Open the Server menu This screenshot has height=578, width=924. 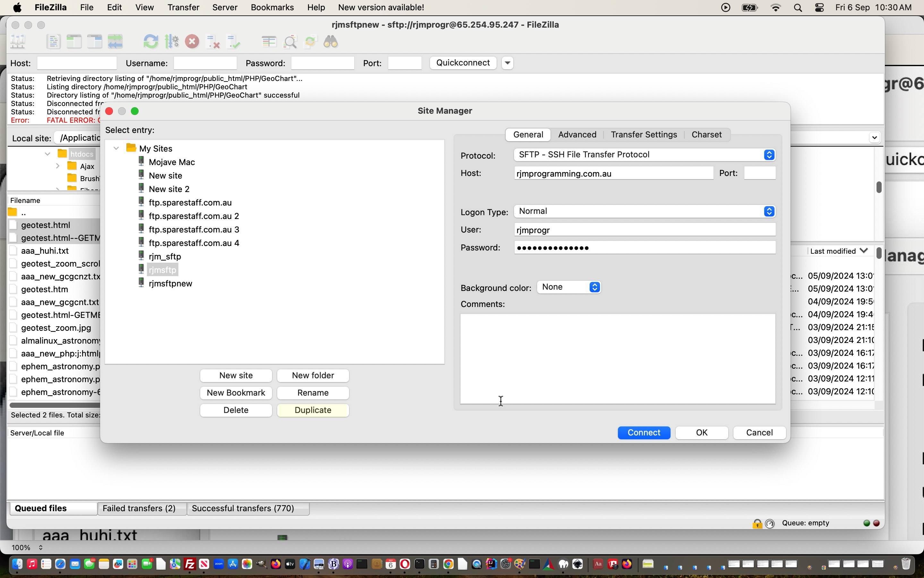[225, 8]
